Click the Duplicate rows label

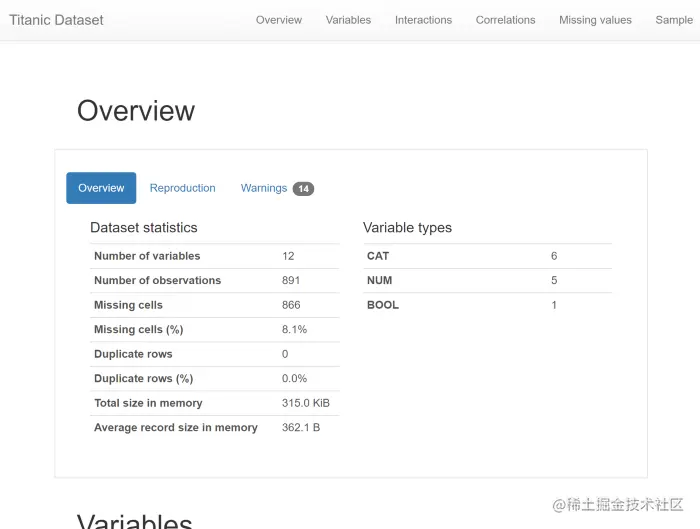[x=133, y=354]
